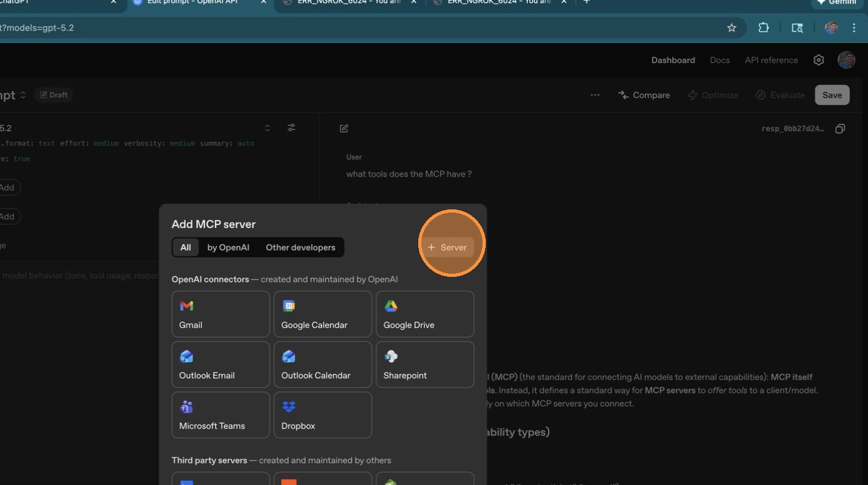This screenshot has height=485, width=868.
Task: Switch to the by OpenAI tab
Action: click(x=228, y=247)
